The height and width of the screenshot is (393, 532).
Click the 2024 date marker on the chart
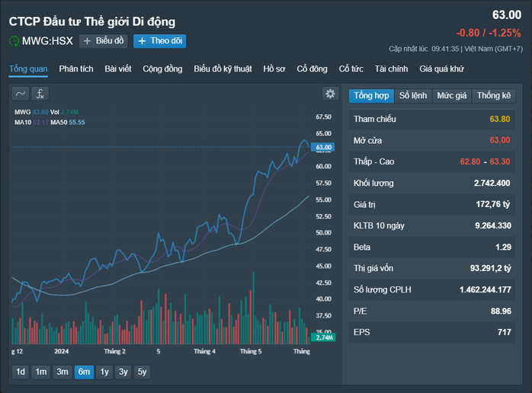pos(62,351)
